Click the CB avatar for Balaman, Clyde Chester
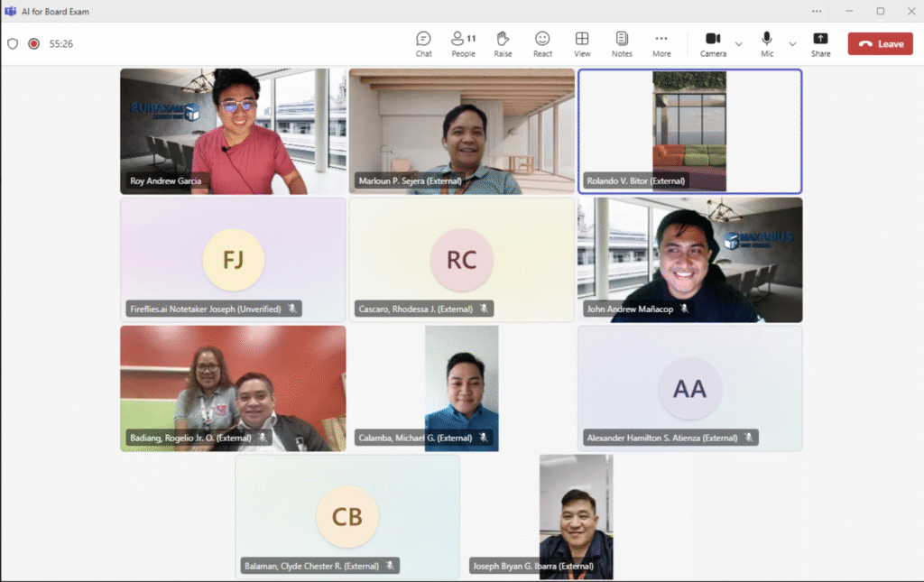The width and height of the screenshot is (924, 582). (347, 516)
